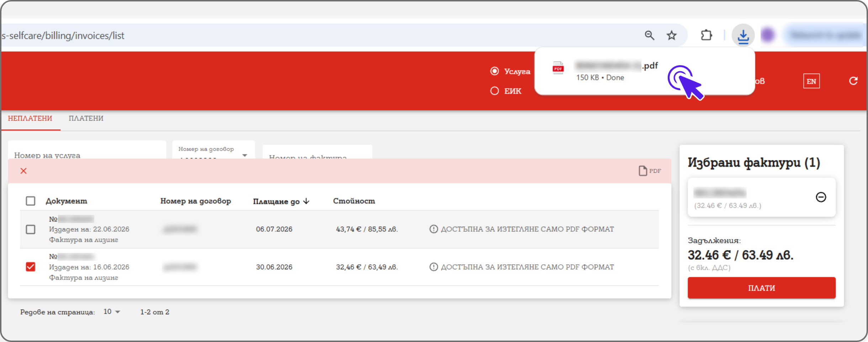868x342 pixels.
Task: Bookmark this page with the star icon
Action: point(671,35)
